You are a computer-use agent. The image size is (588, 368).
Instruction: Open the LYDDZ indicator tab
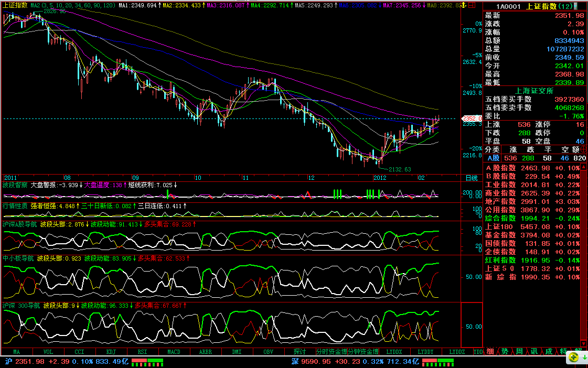tap(457, 352)
